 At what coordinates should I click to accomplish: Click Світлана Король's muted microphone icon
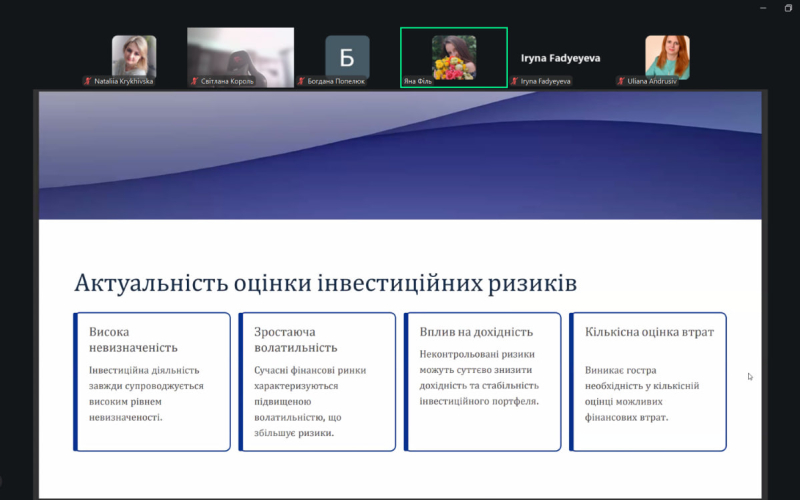(x=194, y=81)
